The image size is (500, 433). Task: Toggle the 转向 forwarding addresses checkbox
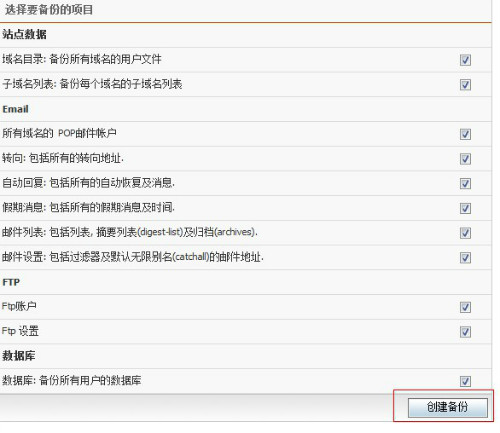point(465,159)
